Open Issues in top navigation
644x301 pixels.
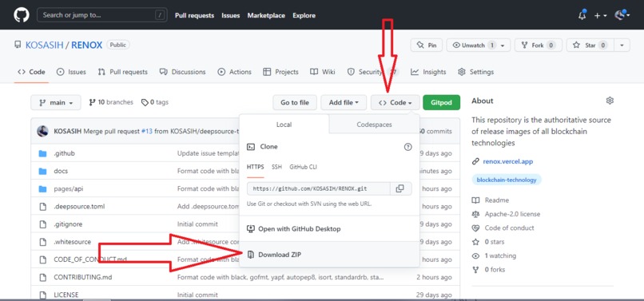(230, 15)
